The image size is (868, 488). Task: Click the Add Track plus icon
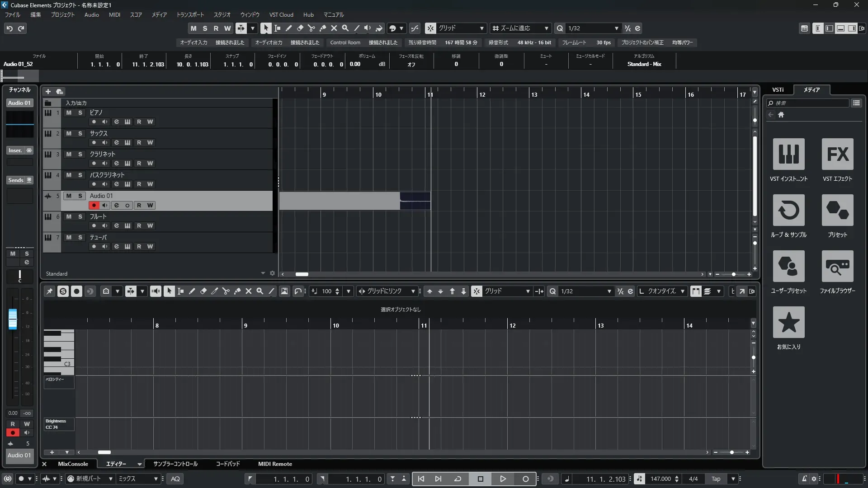(x=48, y=91)
